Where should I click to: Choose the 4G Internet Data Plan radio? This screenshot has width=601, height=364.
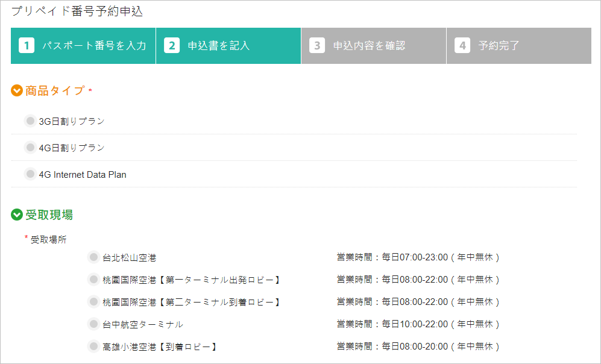click(x=30, y=175)
